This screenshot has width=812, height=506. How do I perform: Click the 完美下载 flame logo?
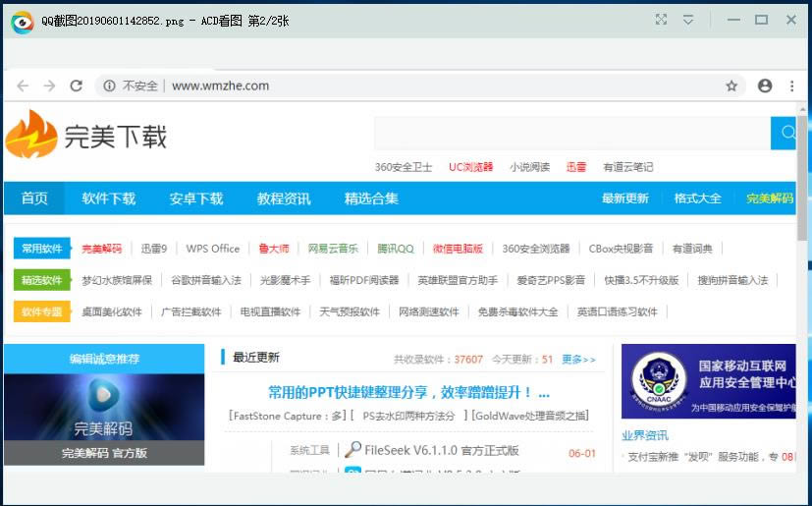(31, 134)
